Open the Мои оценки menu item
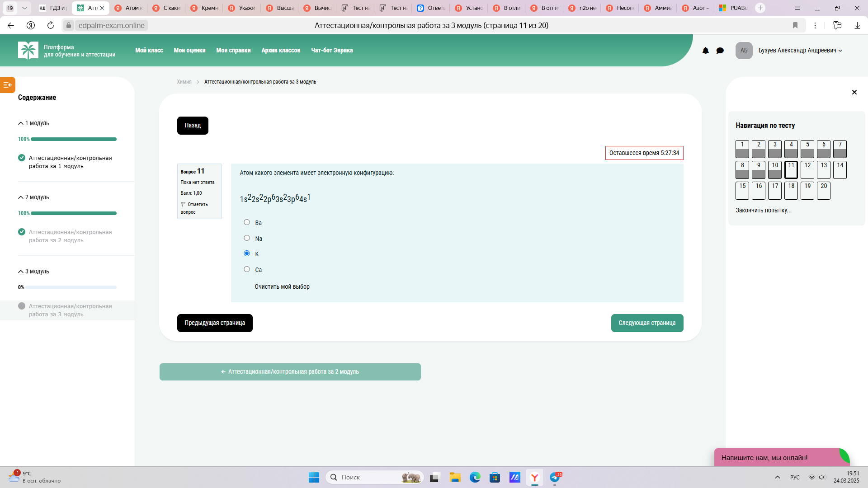 click(x=189, y=51)
